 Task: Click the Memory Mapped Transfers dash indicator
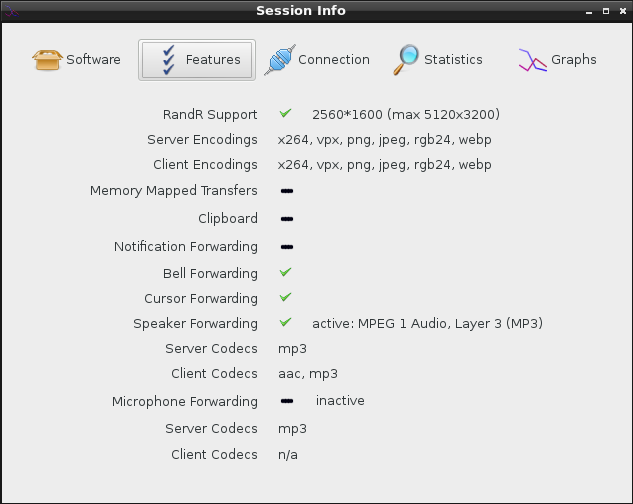pos(287,191)
